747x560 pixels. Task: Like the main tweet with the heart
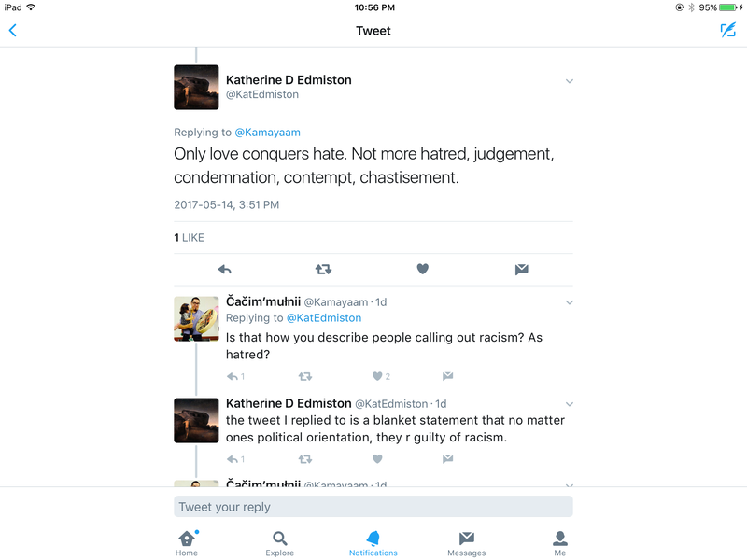point(423,269)
